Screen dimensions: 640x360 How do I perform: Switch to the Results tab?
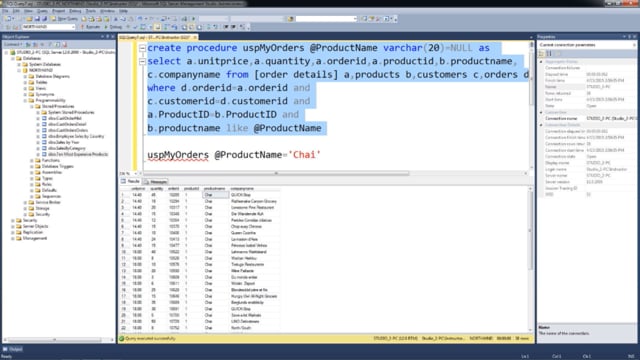(131, 181)
